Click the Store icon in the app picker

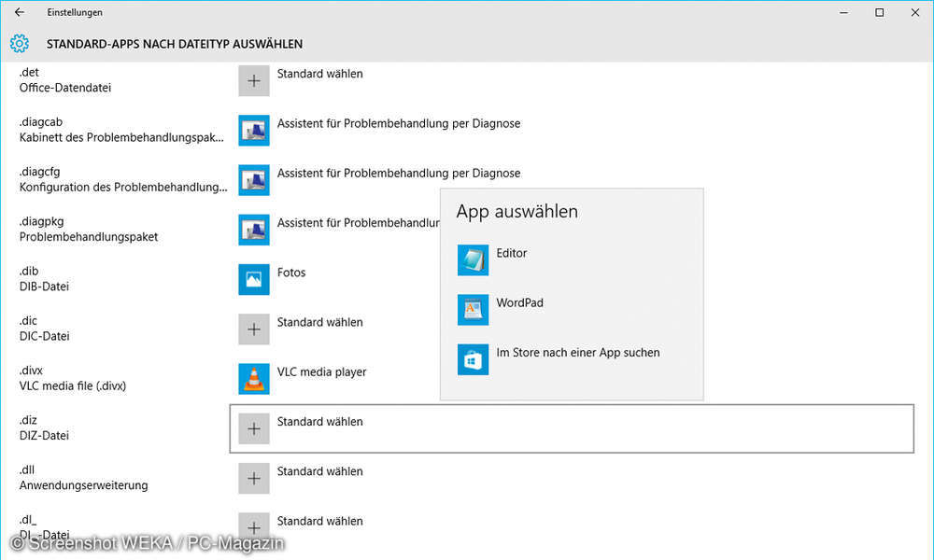coord(473,359)
